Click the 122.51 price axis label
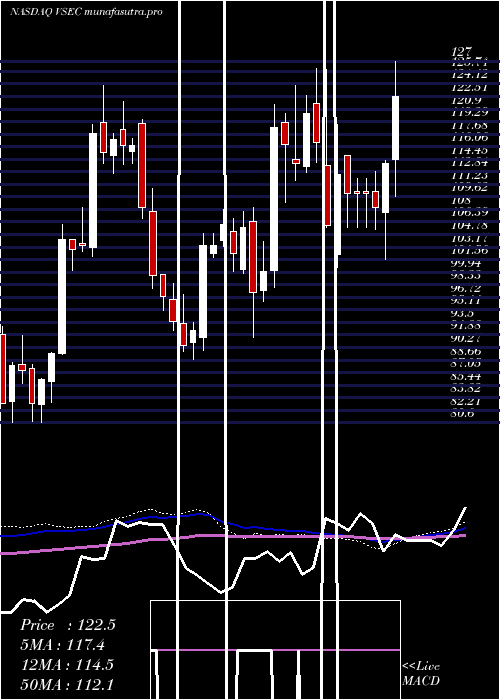Image resolution: width=500 pixels, height=700 pixels. tap(469, 88)
